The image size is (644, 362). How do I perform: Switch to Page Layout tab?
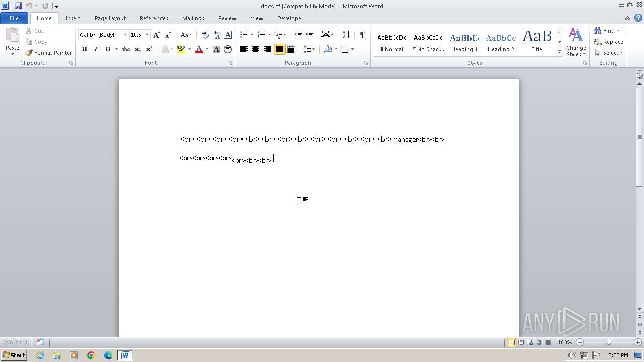[x=110, y=18]
